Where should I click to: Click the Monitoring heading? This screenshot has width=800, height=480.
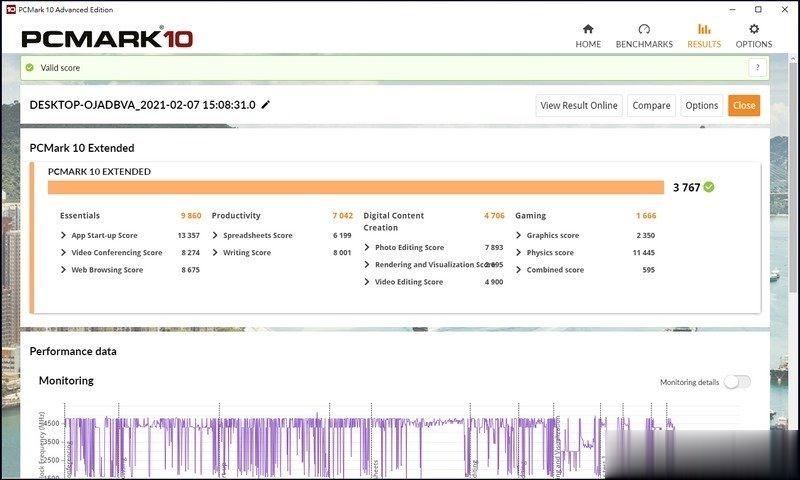pos(66,381)
